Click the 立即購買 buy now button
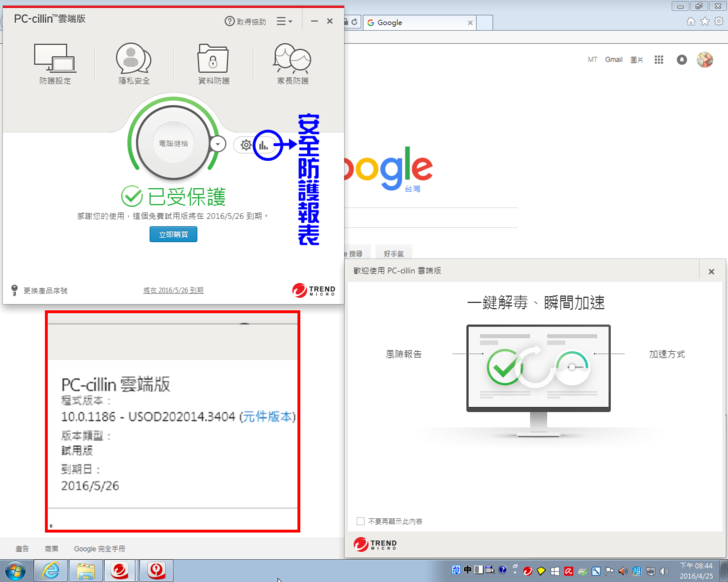728x582 pixels. pos(173,234)
